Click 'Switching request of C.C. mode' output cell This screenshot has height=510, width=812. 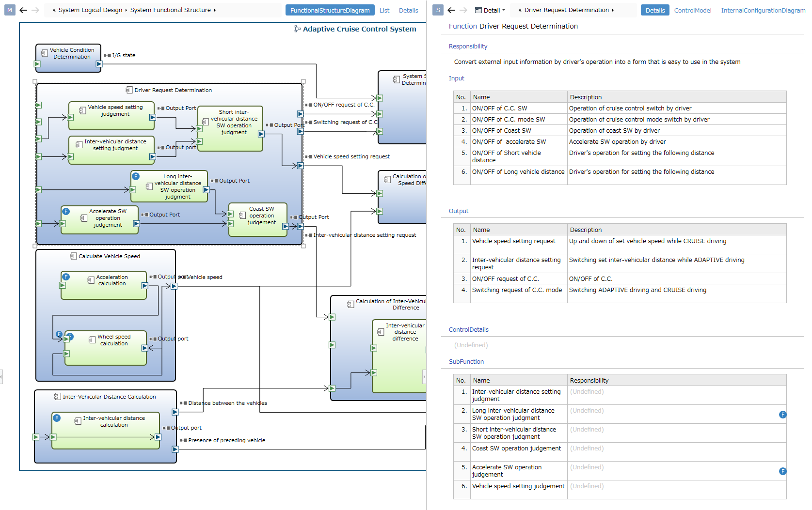519,294
